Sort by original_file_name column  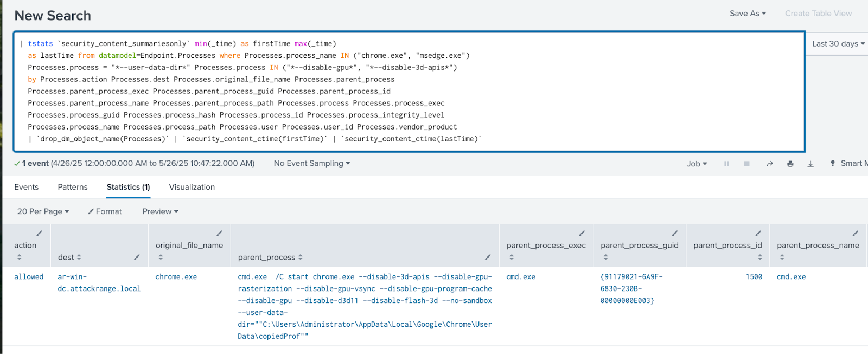pyautogui.click(x=161, y=257)
